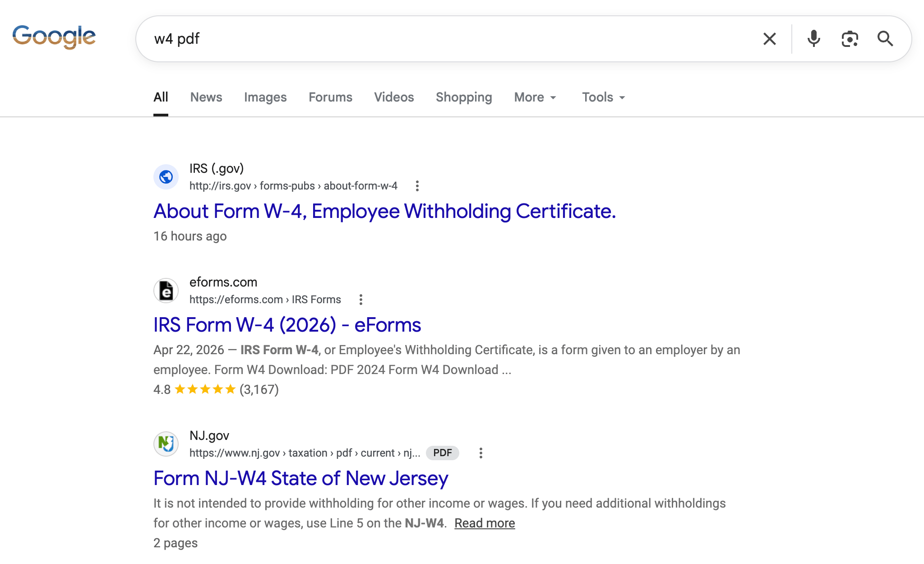
Task: Click the nj.gov taxation URL breadcrumb
Action: (x=305, y=453)
